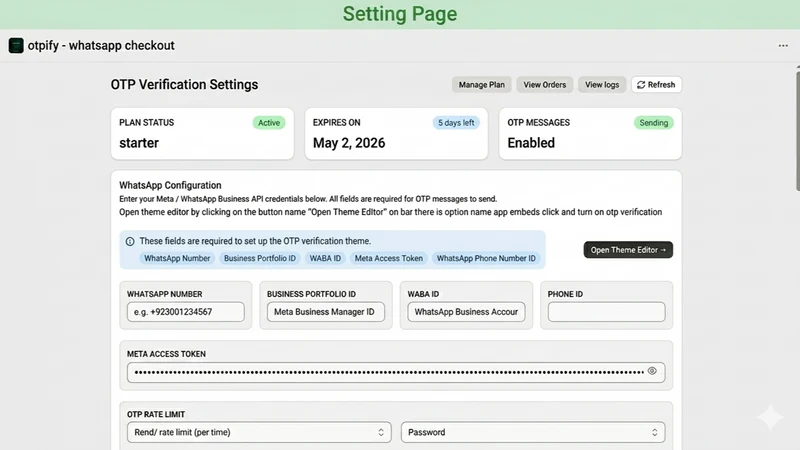Launch Open Theme Editor button
The height and width of the screenshot is (450, 800).
(628, 250)
